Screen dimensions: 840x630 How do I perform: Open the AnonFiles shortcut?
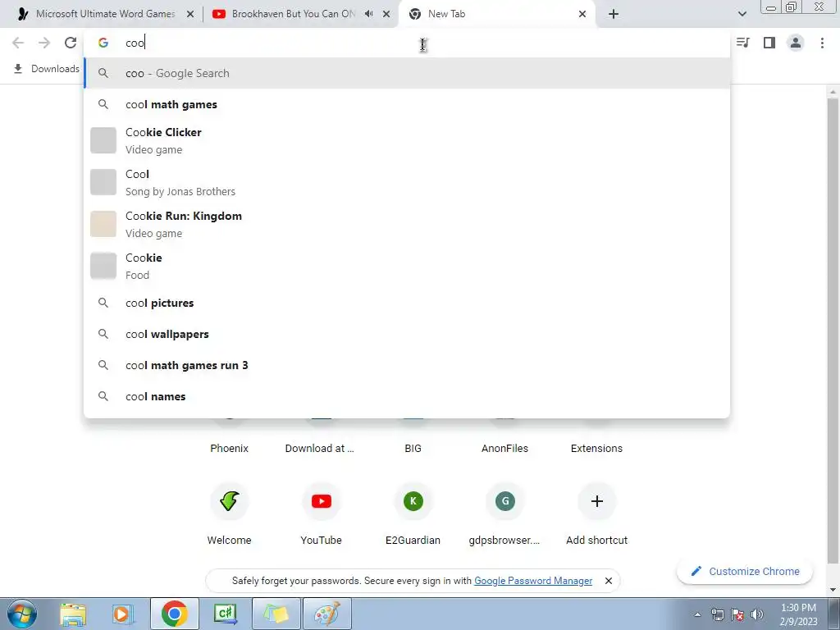coord(504,449)
